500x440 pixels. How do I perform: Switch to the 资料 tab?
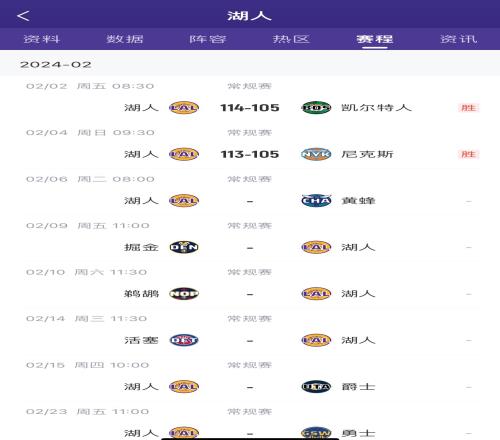point(42,39)
